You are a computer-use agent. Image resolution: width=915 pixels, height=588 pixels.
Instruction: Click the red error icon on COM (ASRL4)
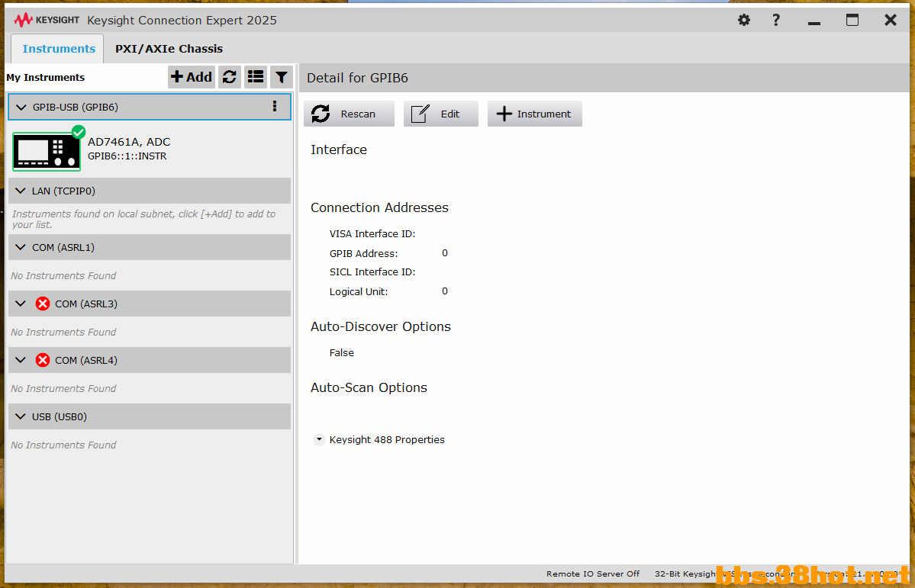point(43,360)
